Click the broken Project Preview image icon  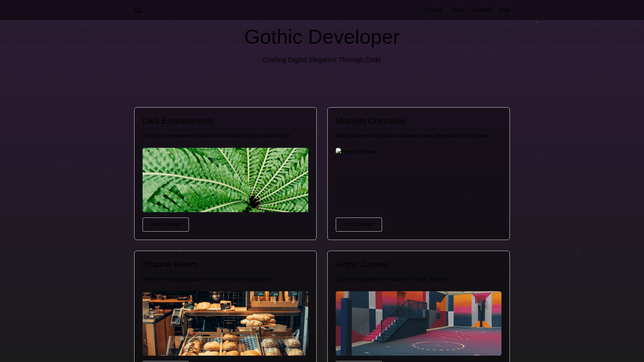(x=338, y=151)
